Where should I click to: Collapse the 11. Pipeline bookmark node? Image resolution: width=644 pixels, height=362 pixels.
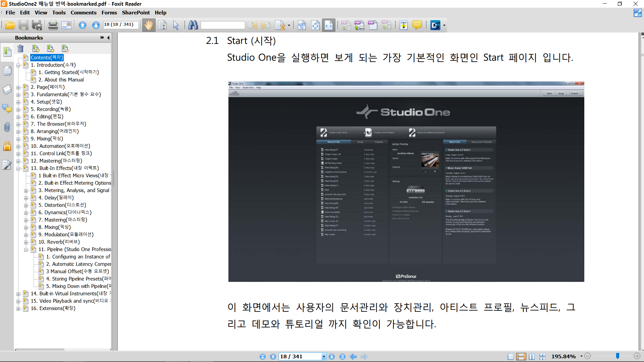point(26,250)
